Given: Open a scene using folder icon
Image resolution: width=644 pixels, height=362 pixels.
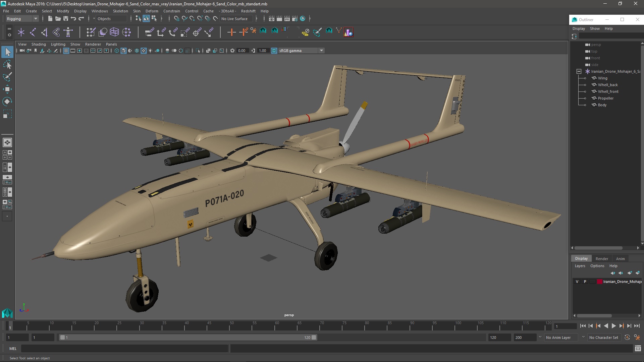Looking at the screenshot, I should [x=58, y=19].
